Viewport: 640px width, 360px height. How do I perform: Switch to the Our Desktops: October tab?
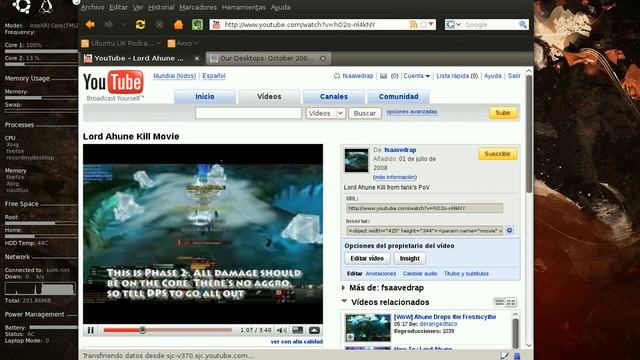[267, 58]
